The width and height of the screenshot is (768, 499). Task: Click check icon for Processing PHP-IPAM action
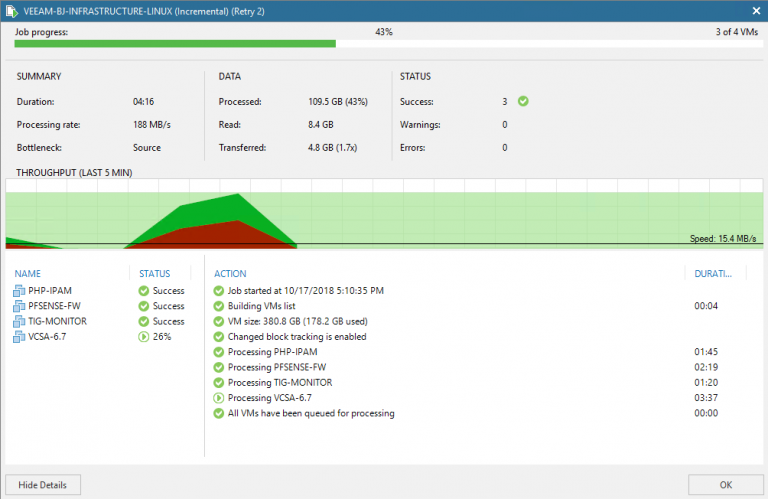click(x=218, y=352)
